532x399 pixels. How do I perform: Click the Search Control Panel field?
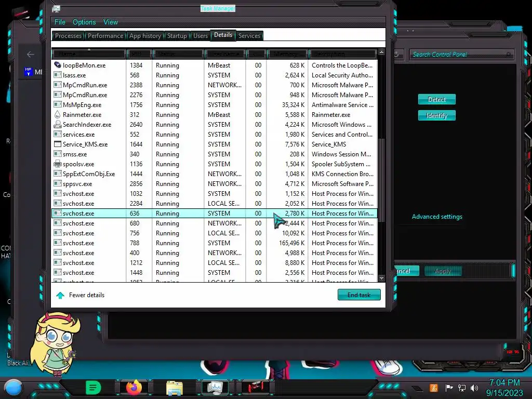pos(461,54)
